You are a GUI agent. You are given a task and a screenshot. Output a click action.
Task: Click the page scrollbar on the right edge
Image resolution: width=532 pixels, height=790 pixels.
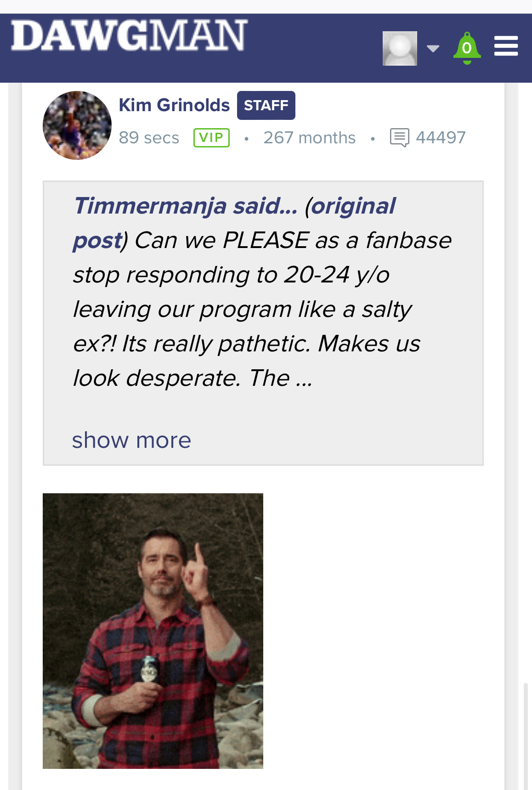[526, 735]
